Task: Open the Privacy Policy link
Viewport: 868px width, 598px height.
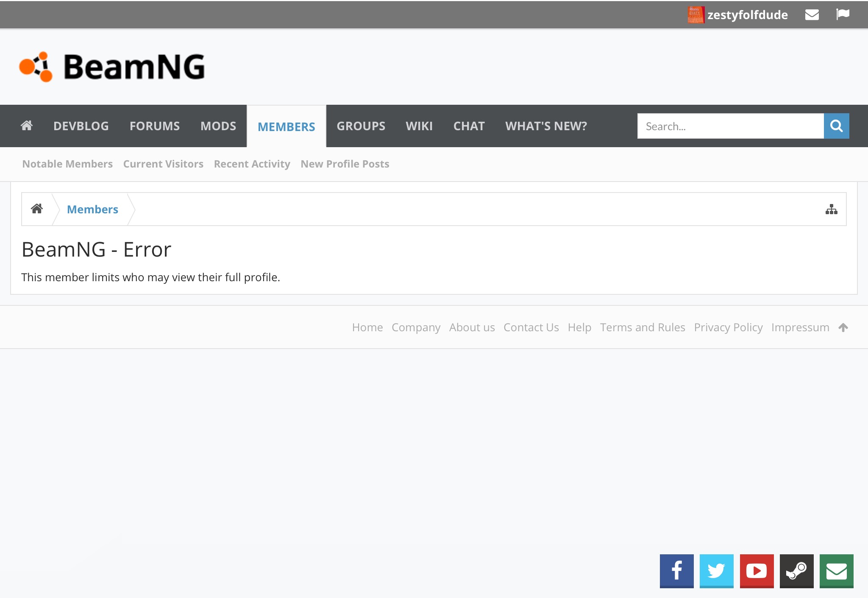Action: coord(728,327)
